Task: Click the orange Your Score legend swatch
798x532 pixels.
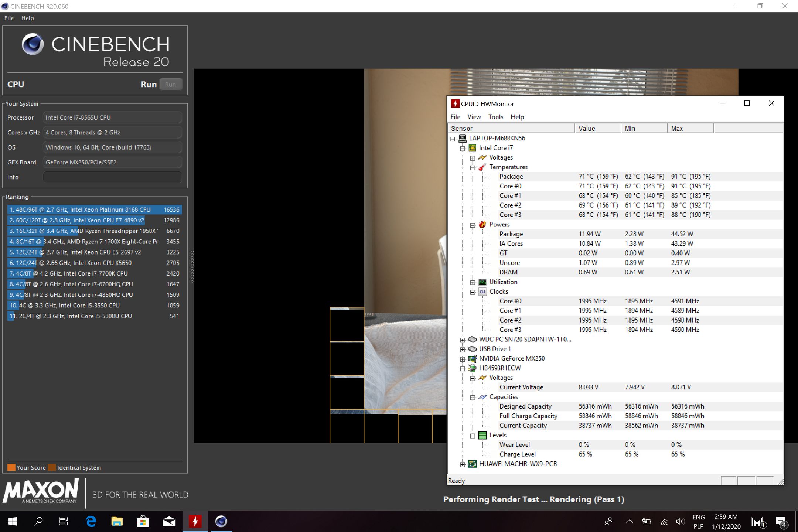Action: point(11,467)
